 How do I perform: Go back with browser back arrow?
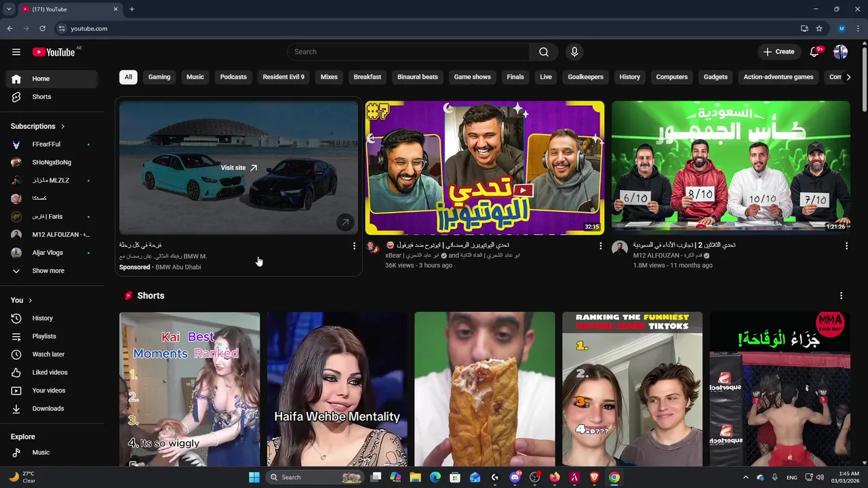9,28
